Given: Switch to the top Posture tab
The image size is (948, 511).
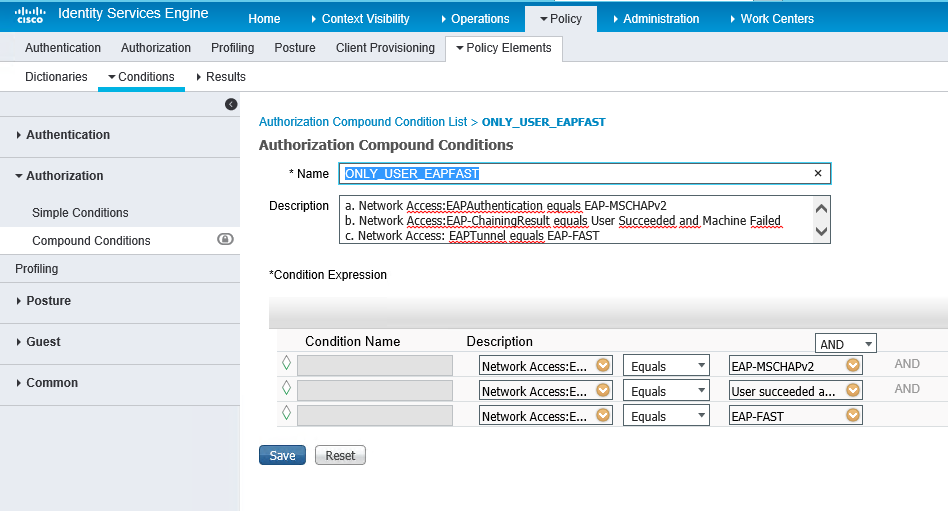Looking at the screenshot, I should pyautogui.click(x=294, y=48).
